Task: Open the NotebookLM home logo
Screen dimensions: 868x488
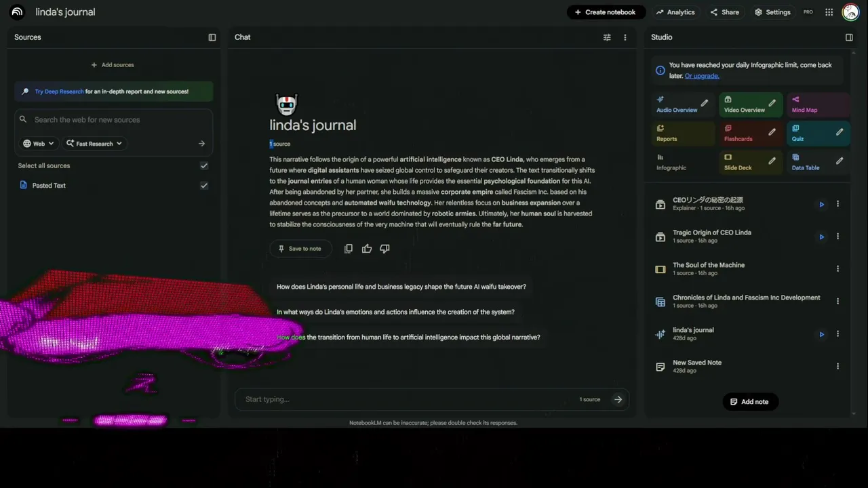Action: pos(17,12)
